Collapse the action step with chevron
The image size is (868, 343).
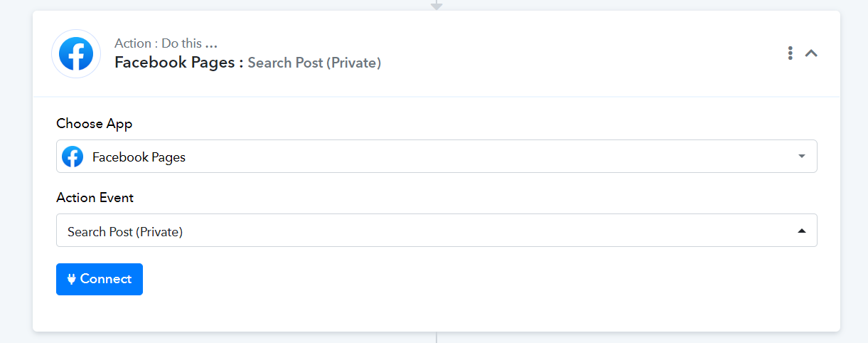(811, 53)
